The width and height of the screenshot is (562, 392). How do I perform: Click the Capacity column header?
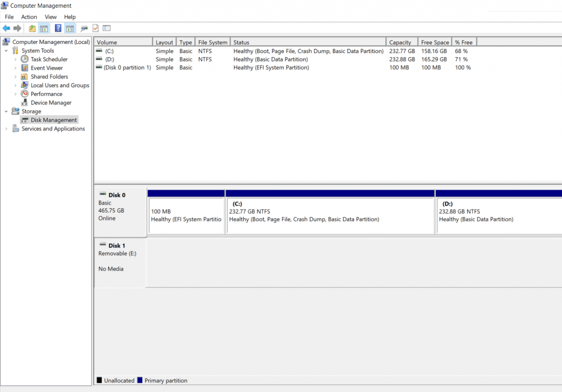click(x=401, y=41)
